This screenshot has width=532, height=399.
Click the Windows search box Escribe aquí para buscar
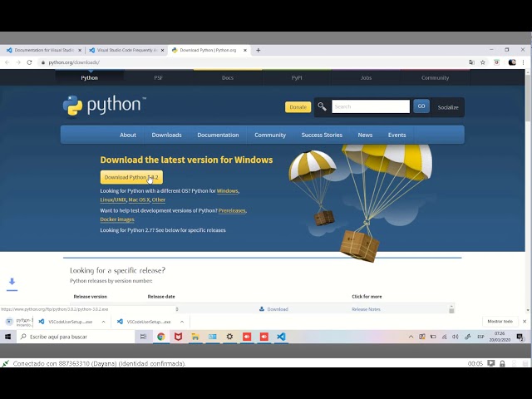(76, 337)
